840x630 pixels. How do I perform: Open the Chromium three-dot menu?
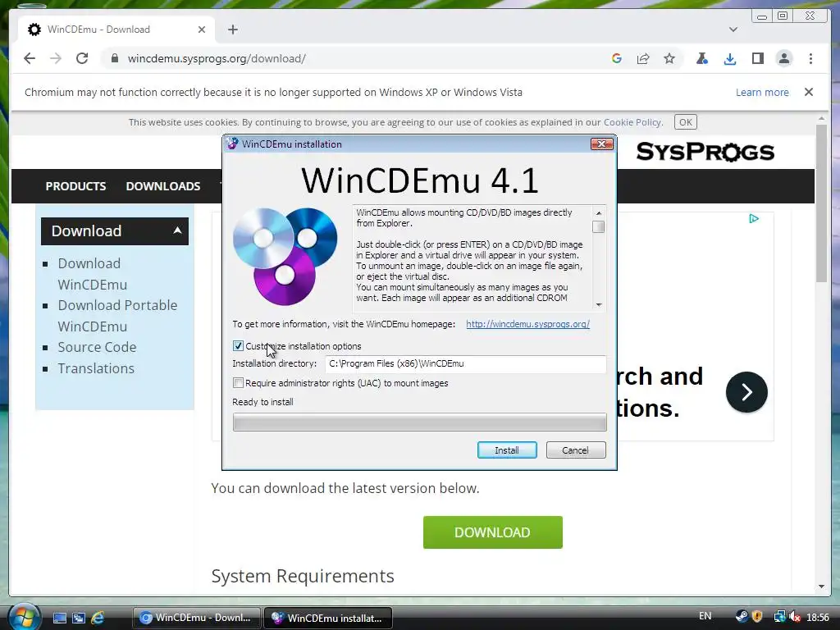point(810,58)
